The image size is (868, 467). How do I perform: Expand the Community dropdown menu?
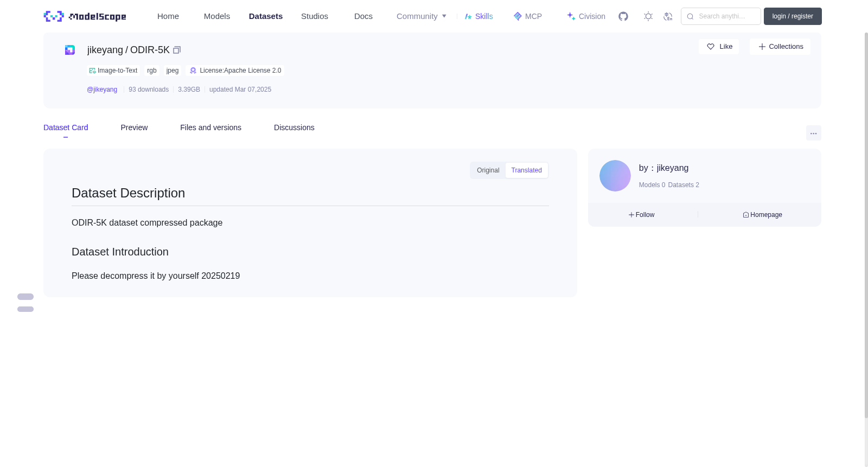pyautogui.click(x=422, y=16)
